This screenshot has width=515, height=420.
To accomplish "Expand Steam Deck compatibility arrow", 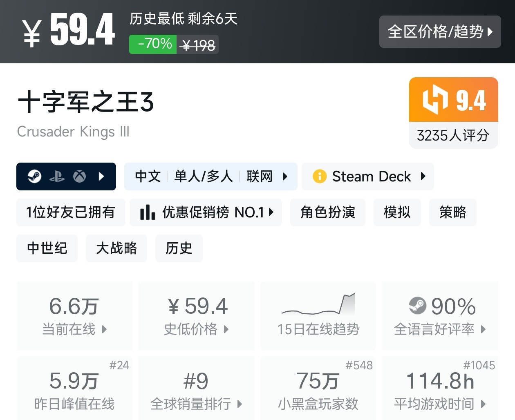I will 423,176.
